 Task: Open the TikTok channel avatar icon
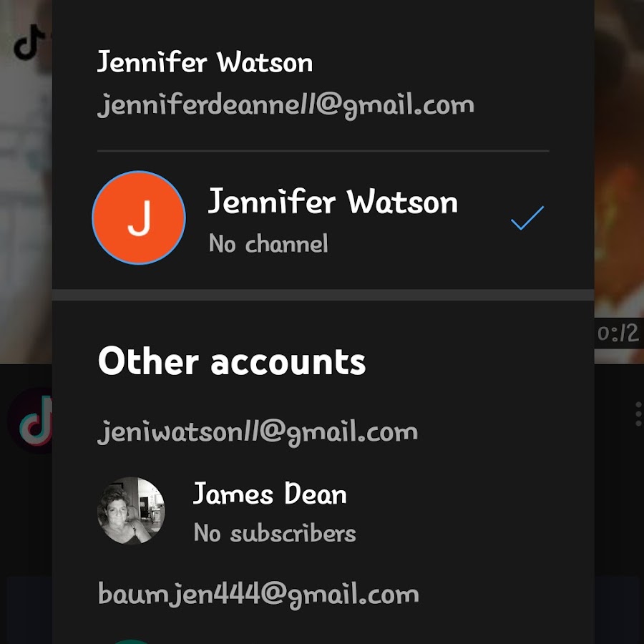point(31,421)
